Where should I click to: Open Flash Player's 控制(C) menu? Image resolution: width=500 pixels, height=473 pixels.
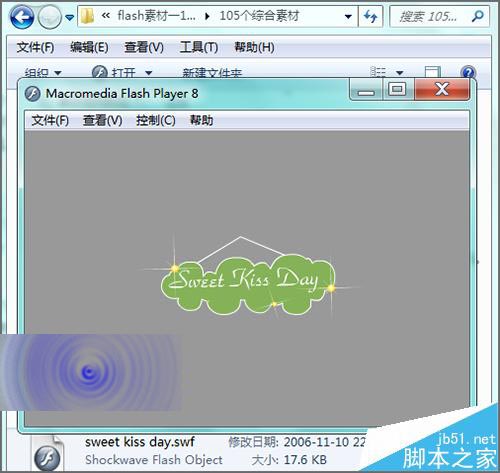[156, 120]
